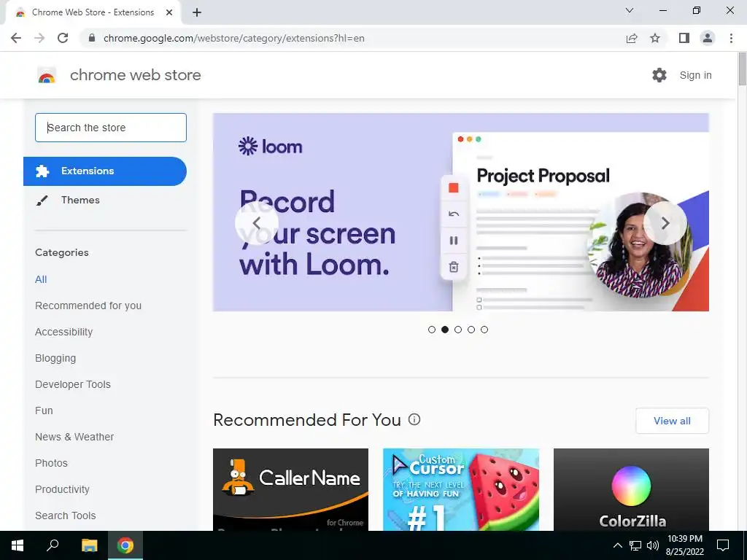This screenshot has width=747, height=560.
Task: Open the ColorZilla extension card
Action: pos(631,489)
